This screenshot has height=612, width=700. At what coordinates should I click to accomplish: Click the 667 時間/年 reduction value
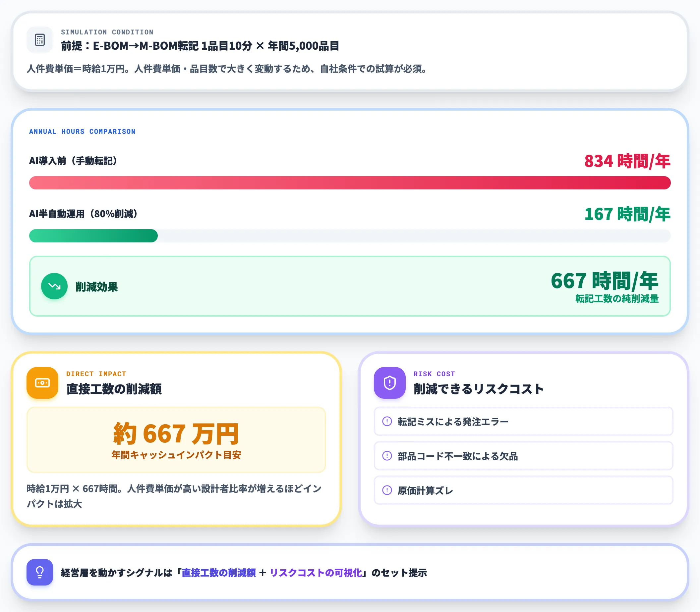pos(604,281)
